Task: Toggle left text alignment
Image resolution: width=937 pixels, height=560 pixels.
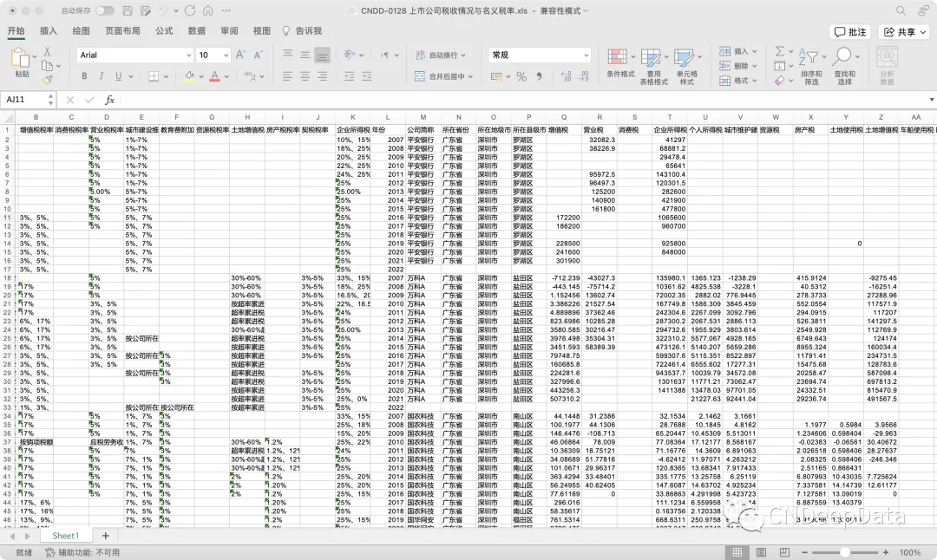Action: 287,75
